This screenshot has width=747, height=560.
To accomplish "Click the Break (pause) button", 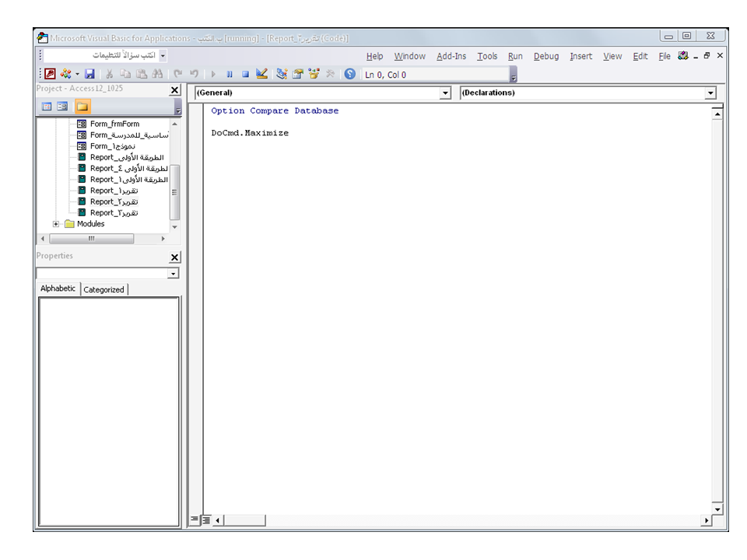I will [x=230, y=75].
